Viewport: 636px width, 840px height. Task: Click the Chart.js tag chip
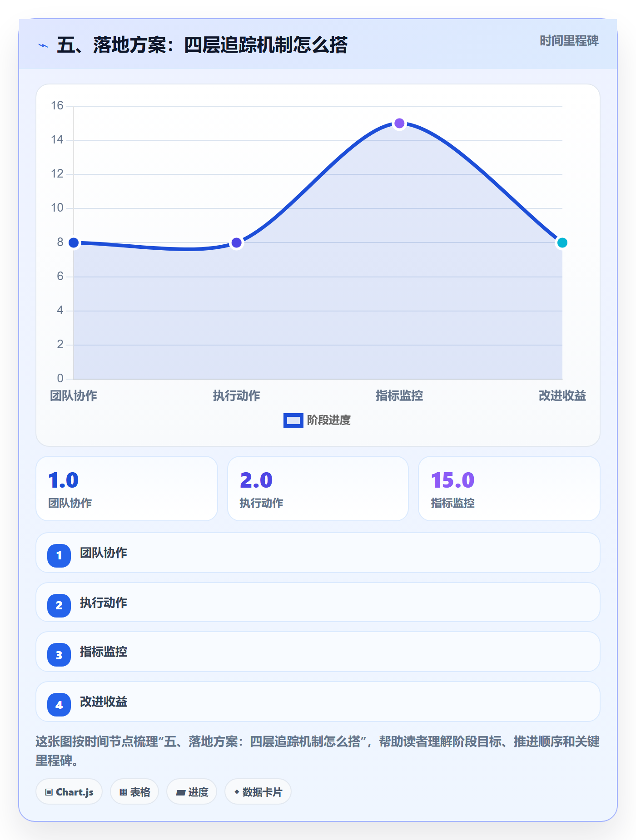[69, 792]
